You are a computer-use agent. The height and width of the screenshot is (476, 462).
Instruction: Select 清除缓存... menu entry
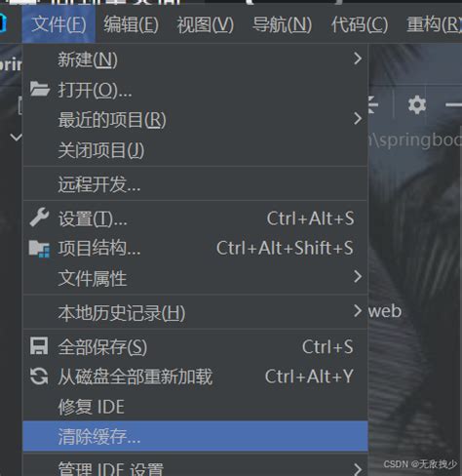[x=195, y=436]
